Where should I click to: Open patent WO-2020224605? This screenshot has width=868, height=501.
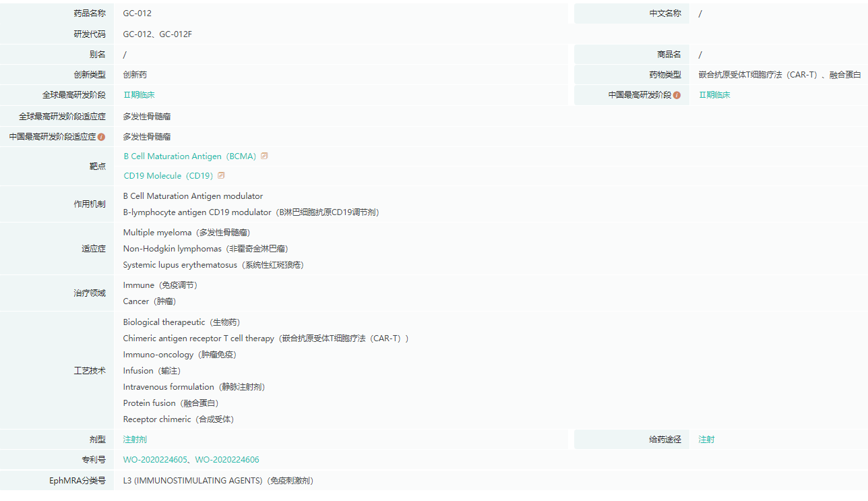point(154,460)
